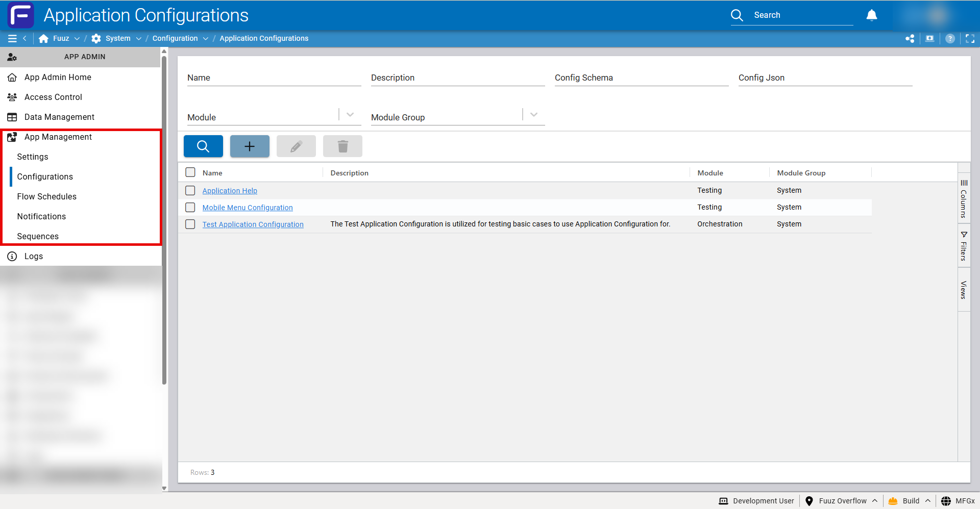Select Access Control in sidebar
980x509 pixels.
click(x=53, y=97)
